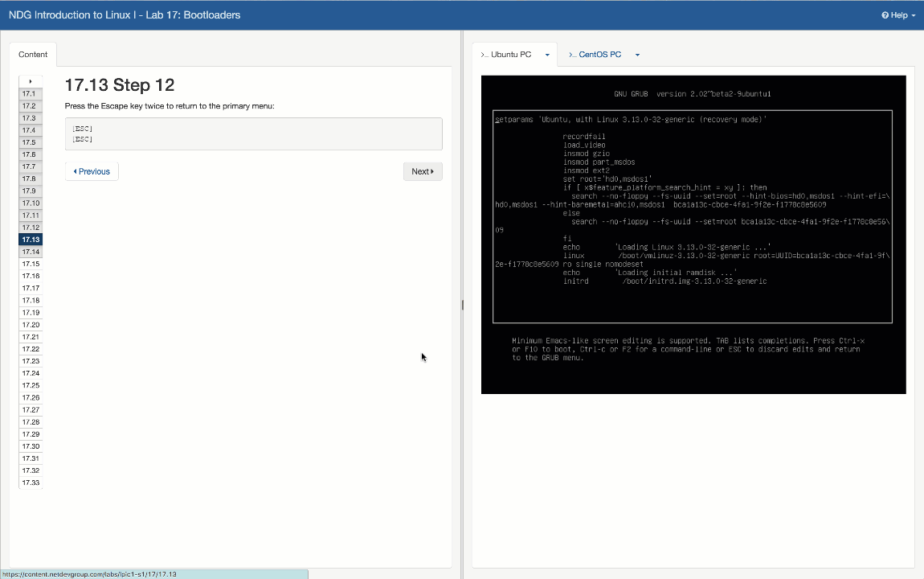
Task: Jump to section 17.11
Action: pyautogui.click(x=31, y=216)
